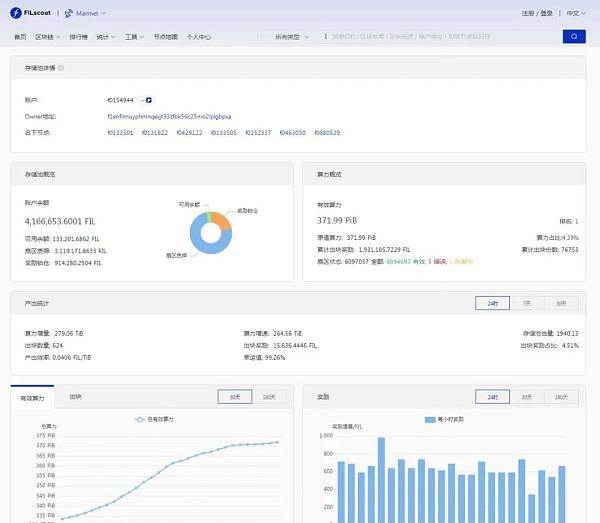
Task: Click the last point on 有效算力 line
Action: click(x=277, y=442)
